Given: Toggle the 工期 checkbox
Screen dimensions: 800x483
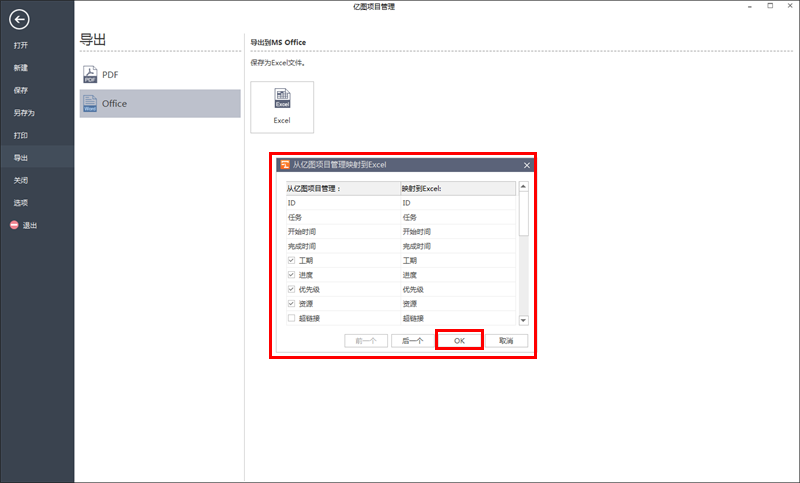Looking at the screenshot, I should point(291,260).
